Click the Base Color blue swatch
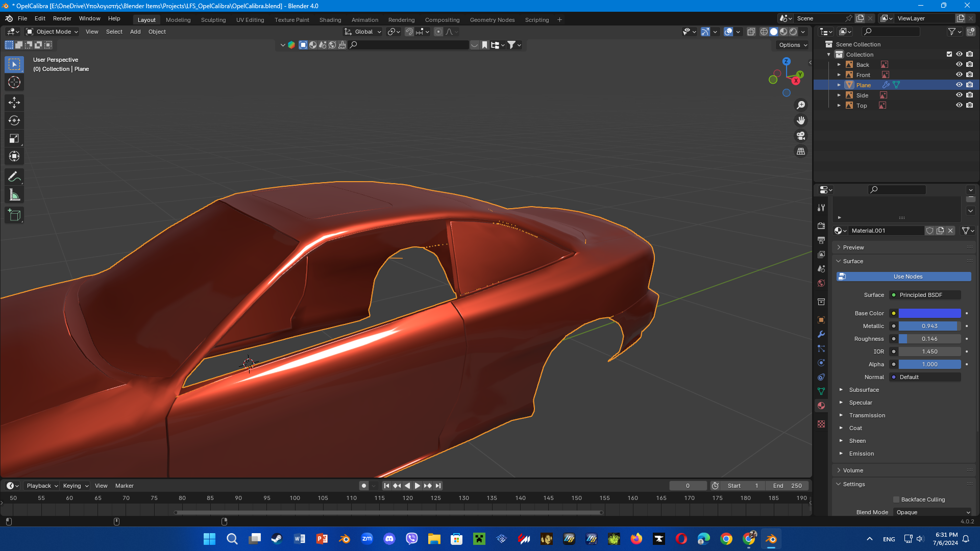 pyautogui.click(x=929, y=313)
